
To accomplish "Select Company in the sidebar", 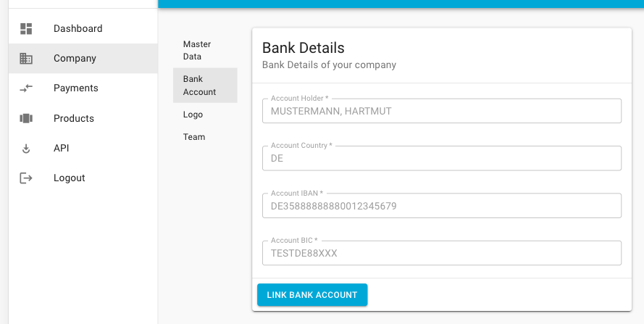I will (75, 59).
